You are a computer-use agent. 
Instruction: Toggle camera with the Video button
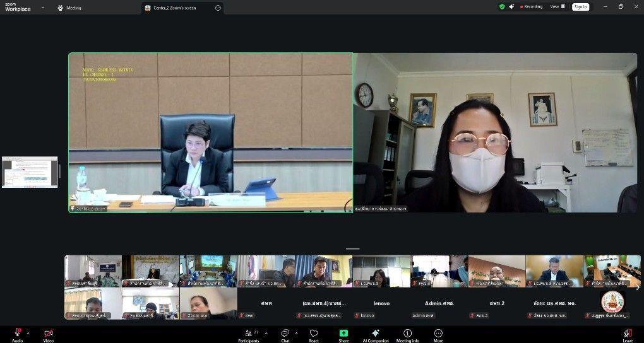point(48,334)
